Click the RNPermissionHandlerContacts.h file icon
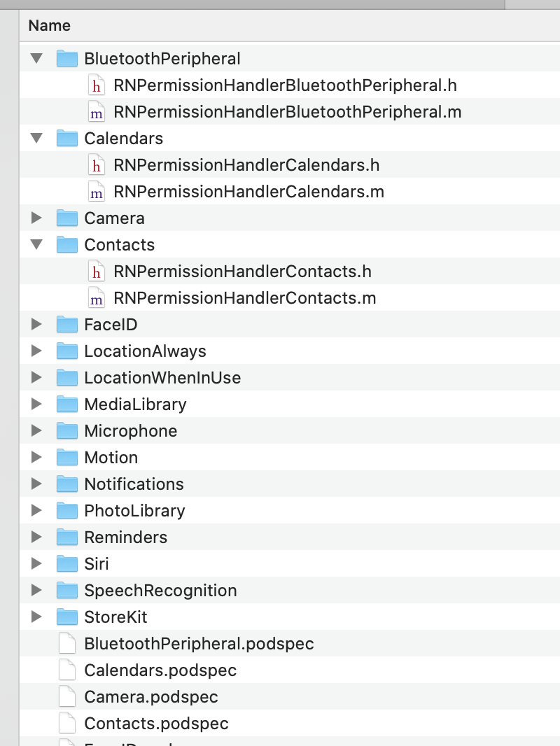Screen dimensions: 560x746 click(x=96, y=271)
